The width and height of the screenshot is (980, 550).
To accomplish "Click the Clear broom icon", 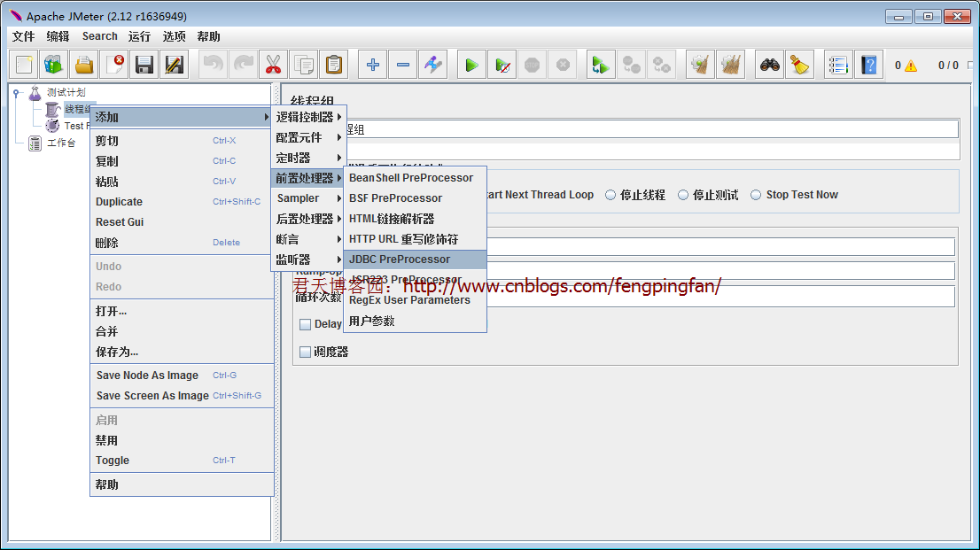I will click(700, 65).
